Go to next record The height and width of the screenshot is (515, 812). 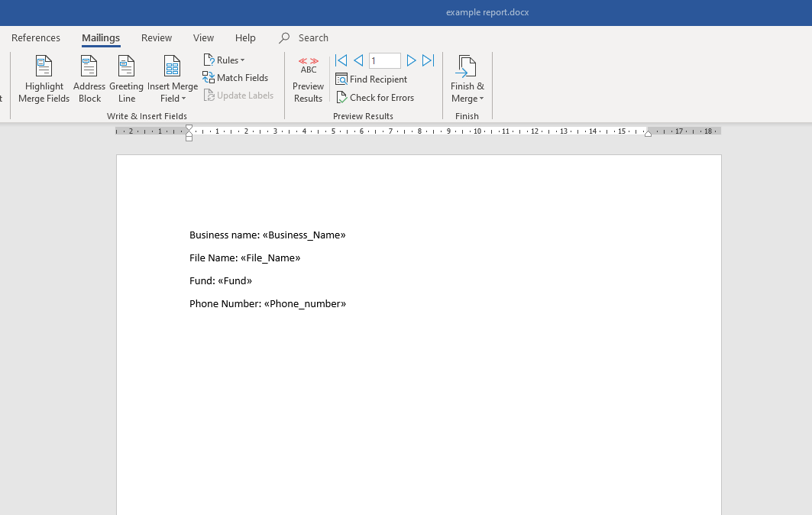click(x=411, y=60)
